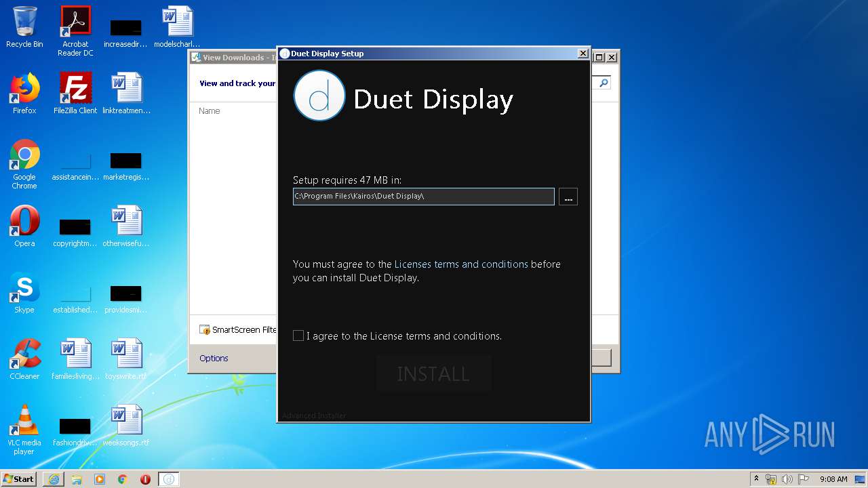868x488 pixels.
Task: Select the copyrightm desktop file icon
Action: (75, 232)
